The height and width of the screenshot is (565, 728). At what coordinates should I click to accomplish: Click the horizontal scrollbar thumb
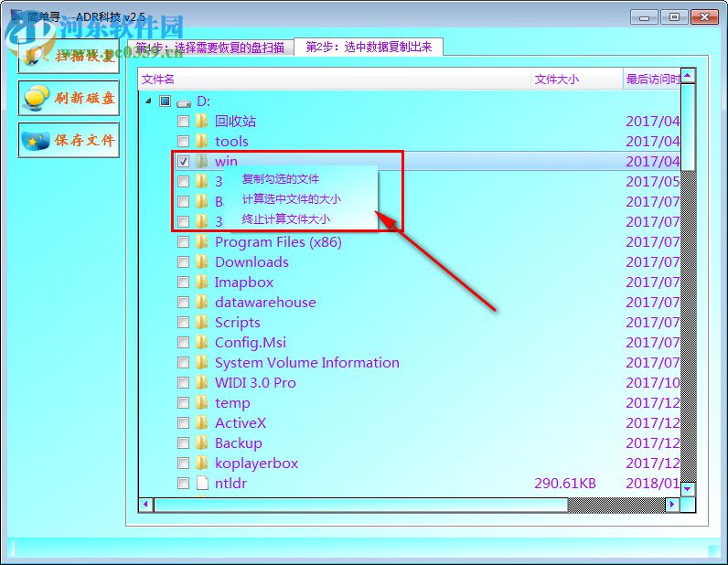tap(360, 504)
